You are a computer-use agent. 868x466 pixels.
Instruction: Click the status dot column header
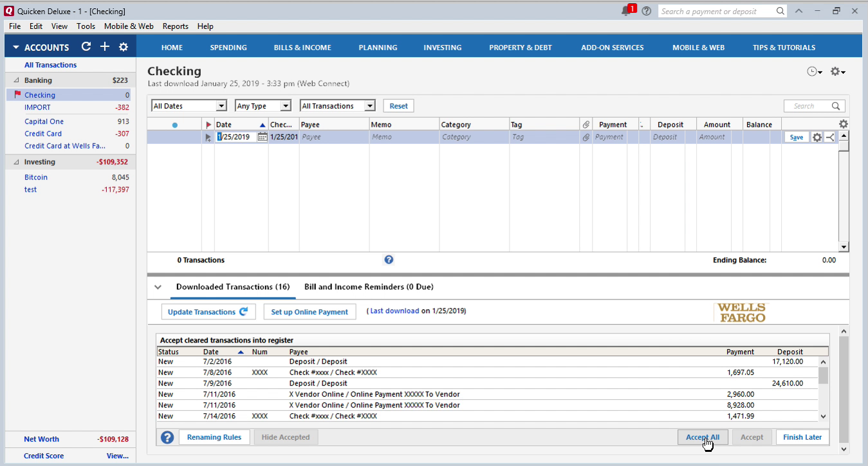174,125
